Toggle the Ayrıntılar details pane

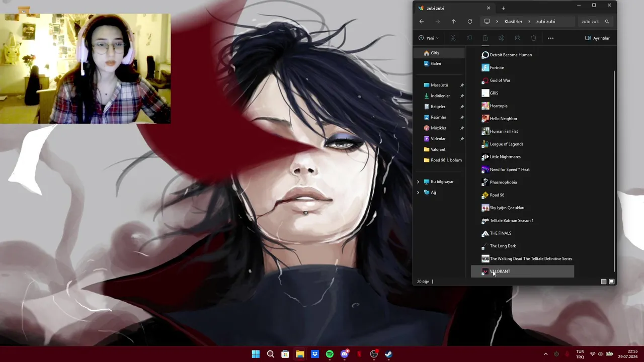pos(597,38)
